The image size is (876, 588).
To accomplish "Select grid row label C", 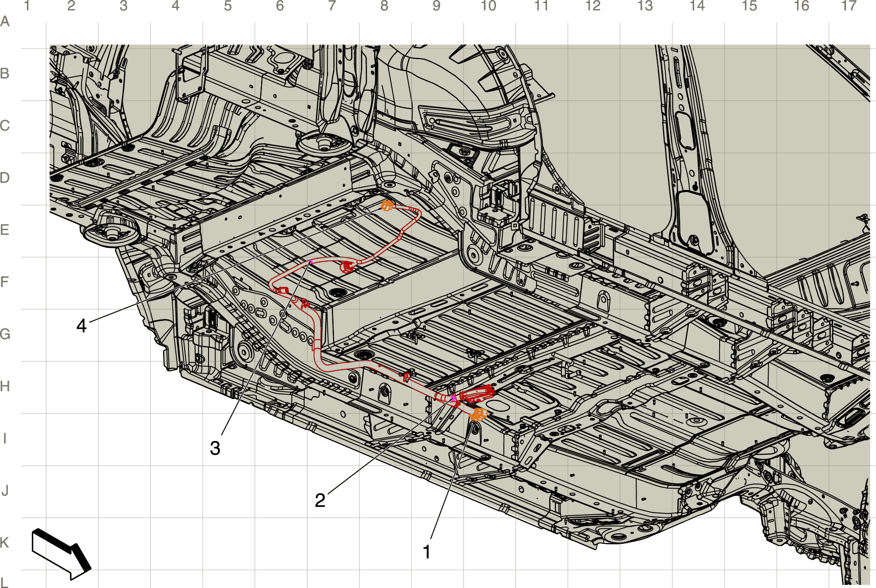I will [x=5, y=125].
